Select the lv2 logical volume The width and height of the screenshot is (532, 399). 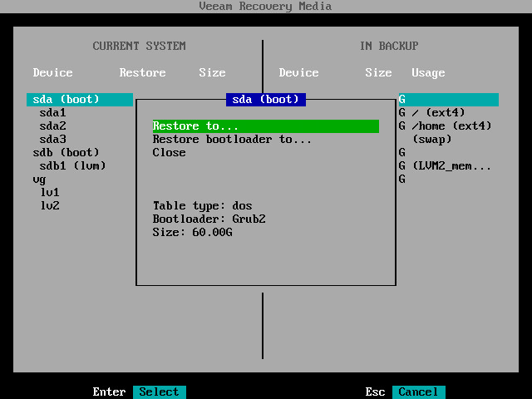[50, 205]
